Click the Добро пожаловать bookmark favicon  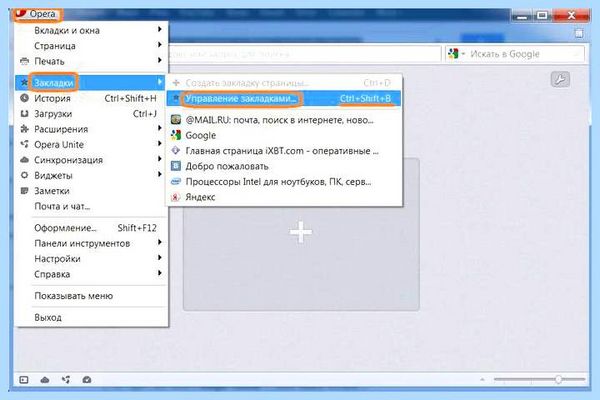(x=176, y=166)
